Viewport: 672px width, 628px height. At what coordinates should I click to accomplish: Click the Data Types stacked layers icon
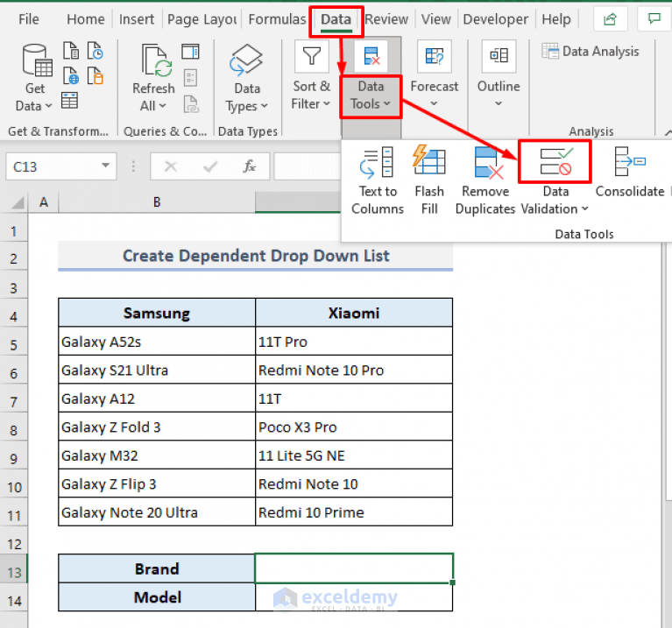pos(246,60)
